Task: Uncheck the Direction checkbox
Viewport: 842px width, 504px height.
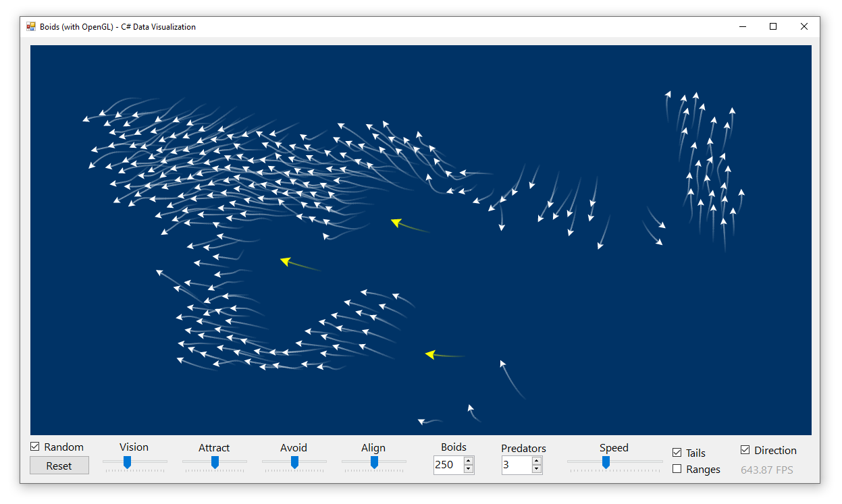Action: 745,450
